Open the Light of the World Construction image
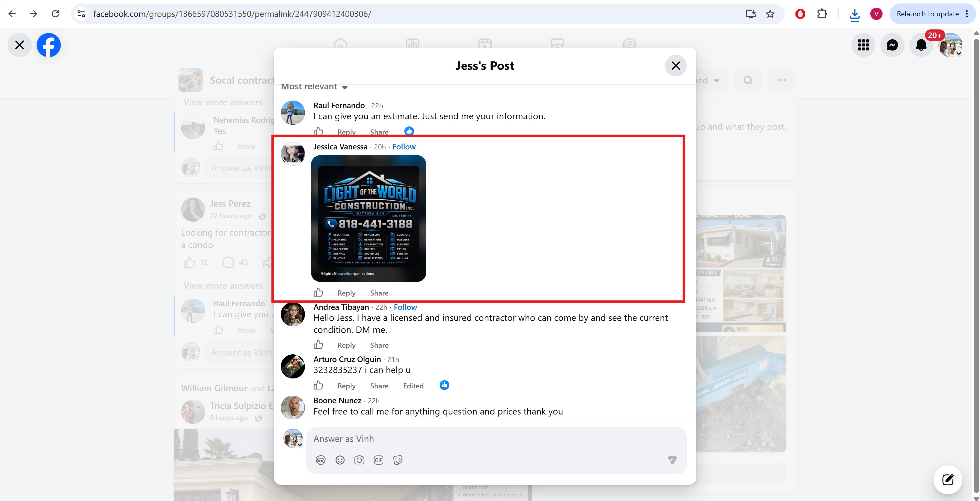 point(369,219)
